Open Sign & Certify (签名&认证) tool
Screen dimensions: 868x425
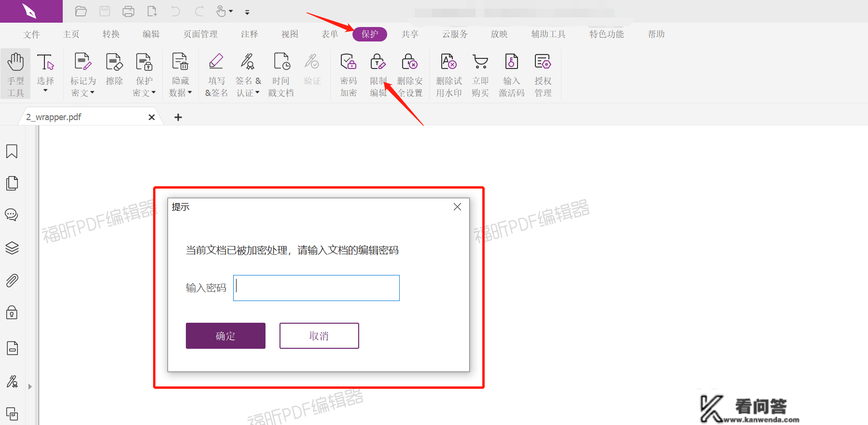click(x=248, y=75)
